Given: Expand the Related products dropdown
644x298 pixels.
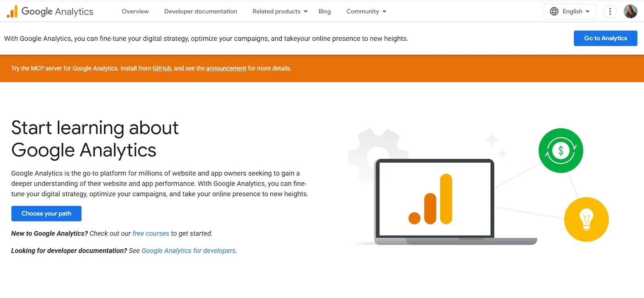Looking at the screenshot, I should [280, 11].
